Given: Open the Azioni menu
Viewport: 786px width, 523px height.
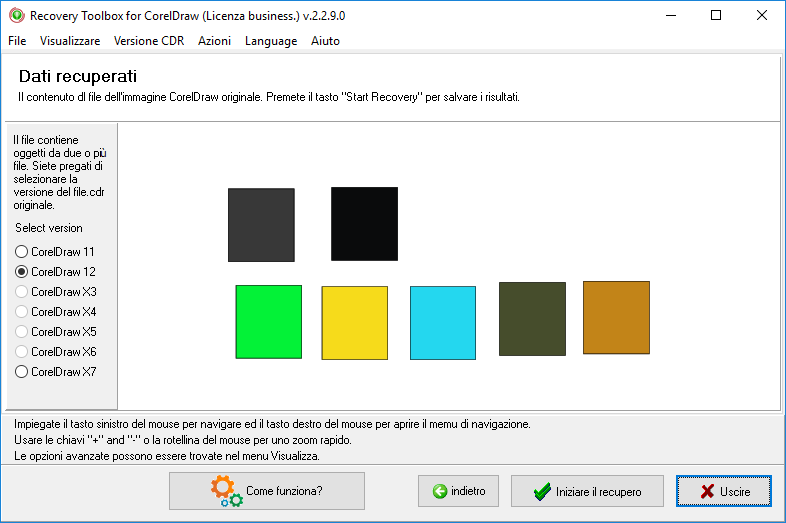Looking at the screenshot, I should 215,41.
